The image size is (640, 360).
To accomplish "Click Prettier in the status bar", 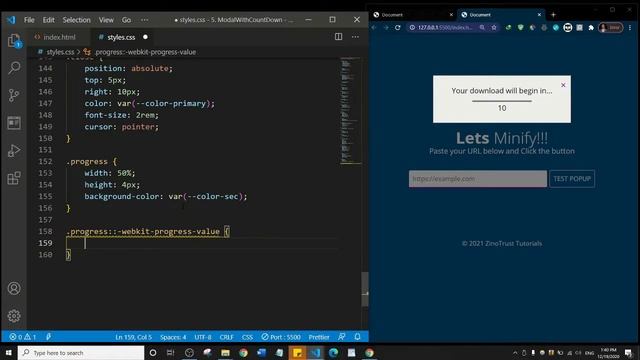I will [319, 337].
